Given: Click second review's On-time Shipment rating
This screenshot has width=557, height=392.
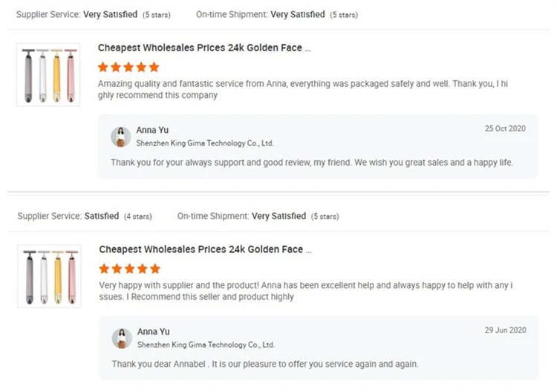Looking at the screenshot, I should (x=279, y=216).
